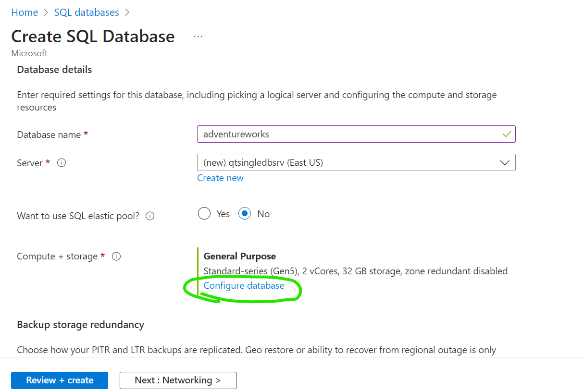Click the Database name label
This screenshot has height=392, width=584.
point(49,135)
